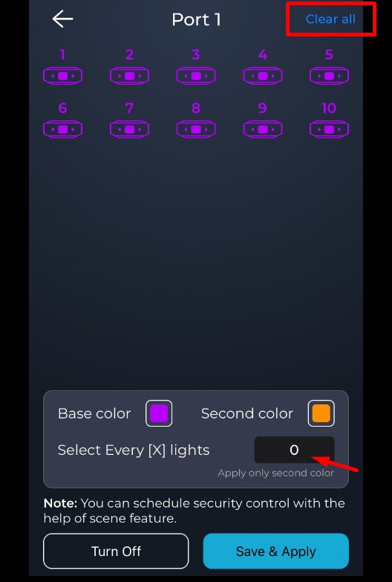Click the Port 1 title
The width and height of the screenshot is (392, 582).
[x=196, y=19]
